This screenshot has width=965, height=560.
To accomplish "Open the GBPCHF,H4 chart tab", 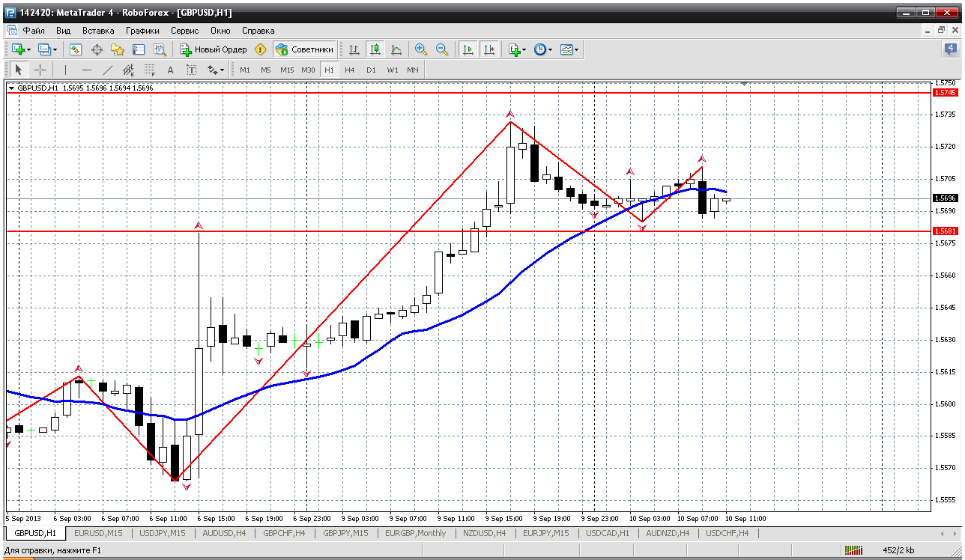I will click(x=284, y=533).
